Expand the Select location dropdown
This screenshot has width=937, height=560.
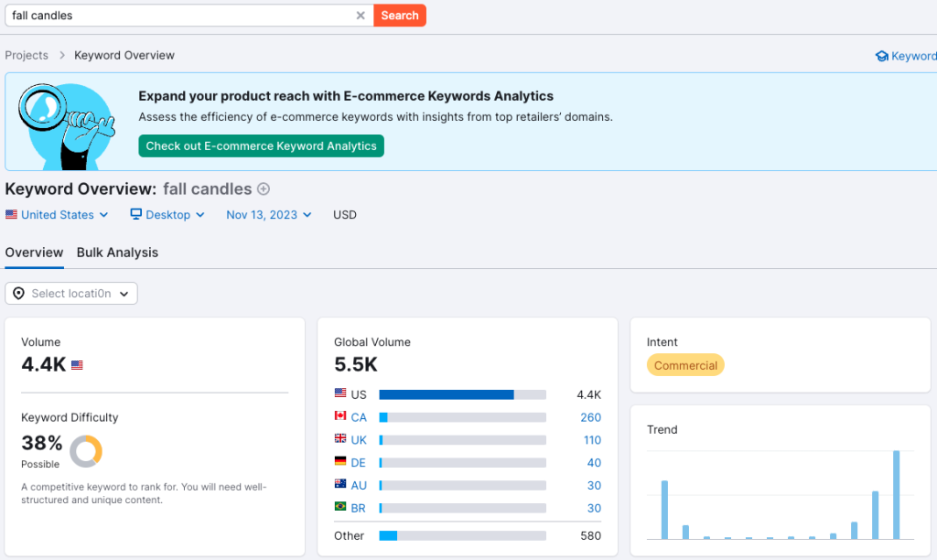[x=71, y=294]
